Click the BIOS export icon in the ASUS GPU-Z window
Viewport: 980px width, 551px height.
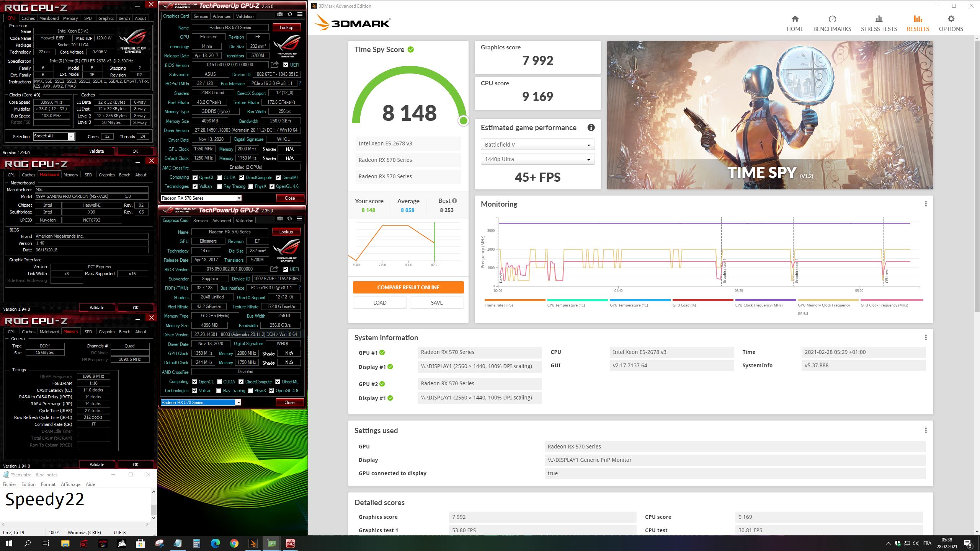(274, 65)
